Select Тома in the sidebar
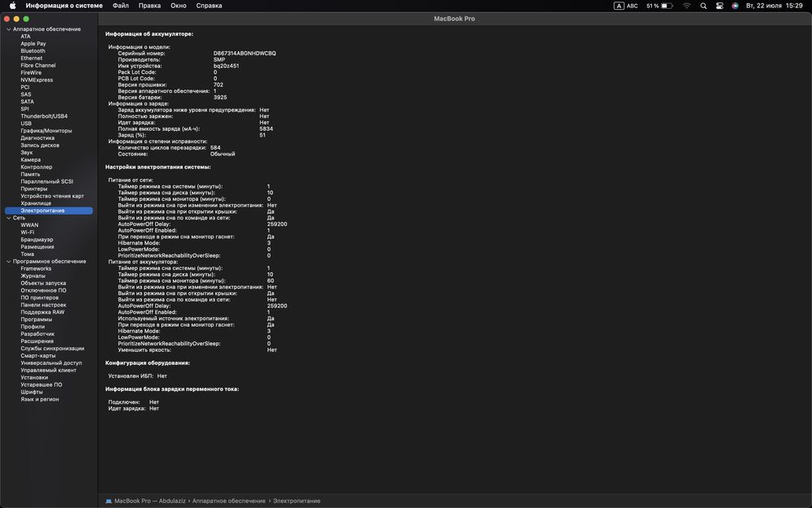 click(27, 254)
